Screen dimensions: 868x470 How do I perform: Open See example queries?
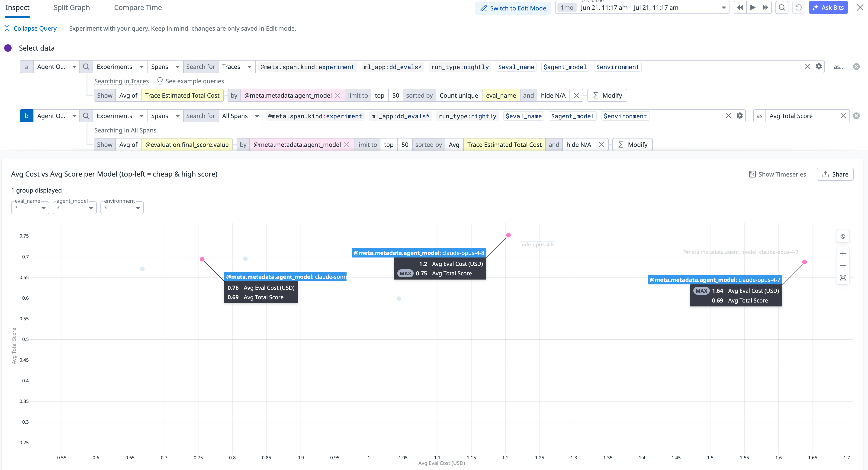[x=190, y=81]
